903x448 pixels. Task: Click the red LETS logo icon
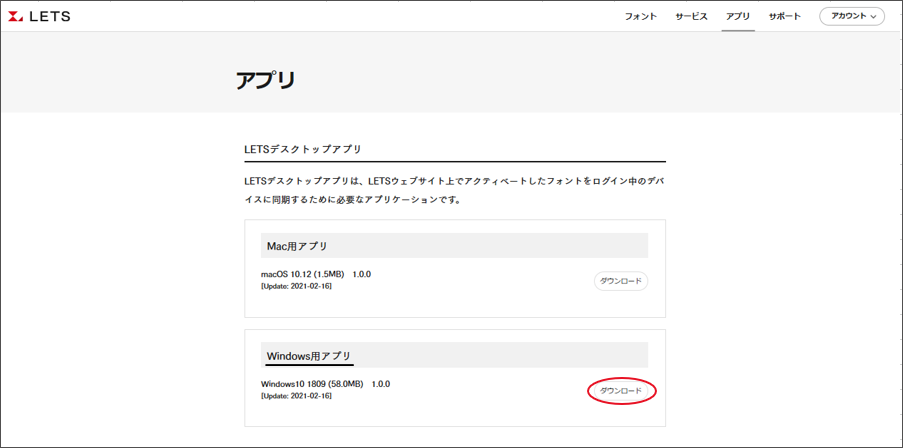point(16,17)
